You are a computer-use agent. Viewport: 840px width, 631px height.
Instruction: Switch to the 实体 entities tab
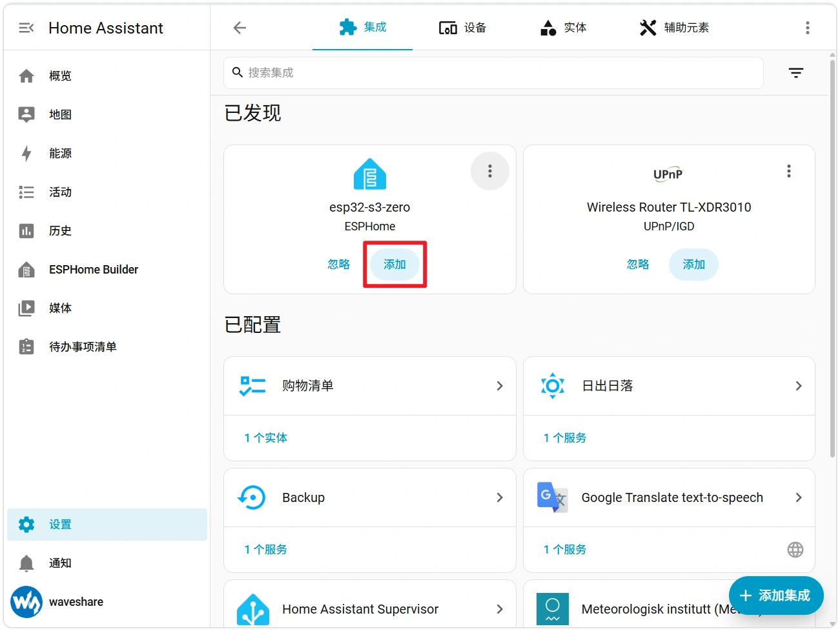click(563, 27)
